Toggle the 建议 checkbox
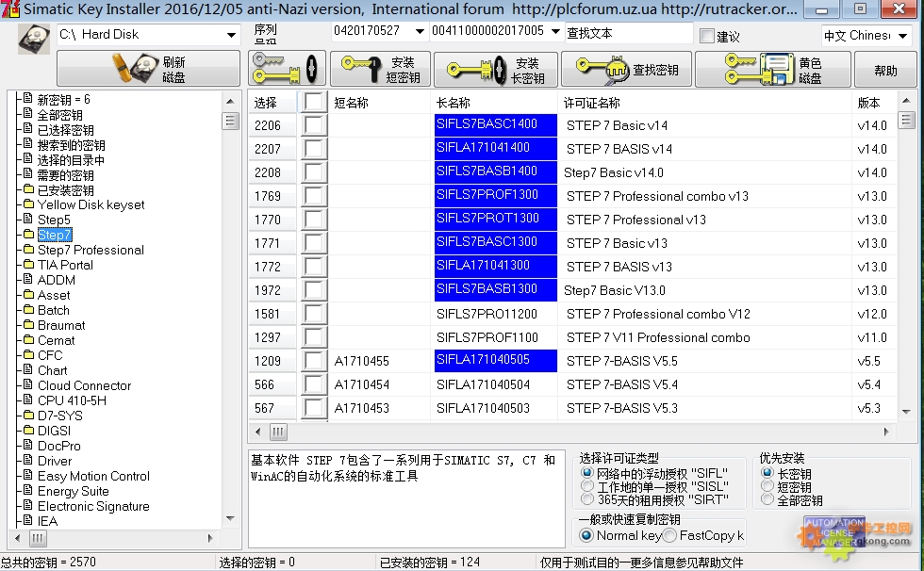Screen dimensions: 924x571 click(x=706, y=36)
